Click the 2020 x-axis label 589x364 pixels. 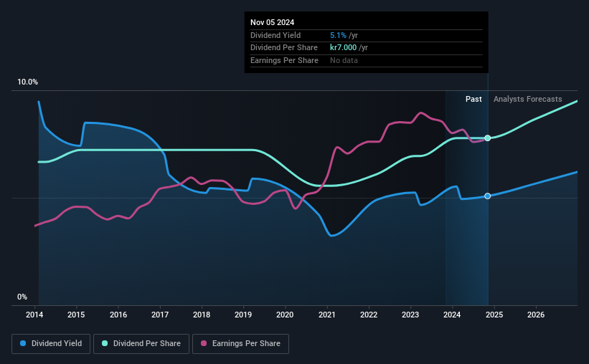(285, 315)
